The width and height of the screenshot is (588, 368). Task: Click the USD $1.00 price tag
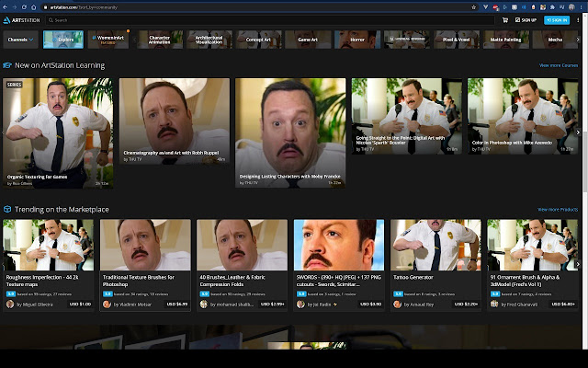80,305
